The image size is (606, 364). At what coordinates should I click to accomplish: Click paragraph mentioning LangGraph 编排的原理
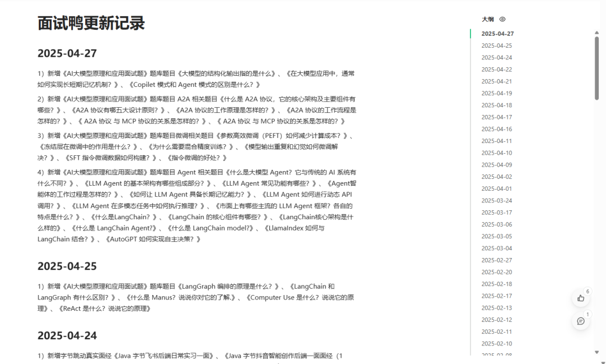tap(196, 297)
